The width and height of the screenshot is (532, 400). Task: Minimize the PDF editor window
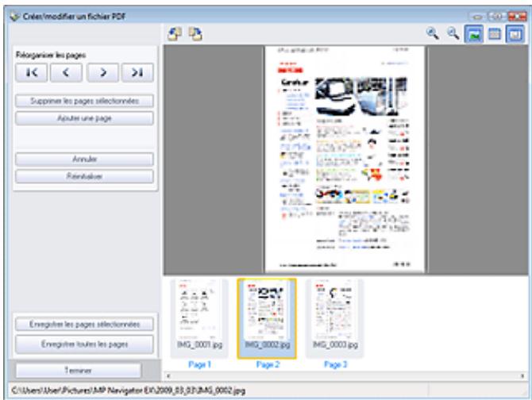point(477,17)
